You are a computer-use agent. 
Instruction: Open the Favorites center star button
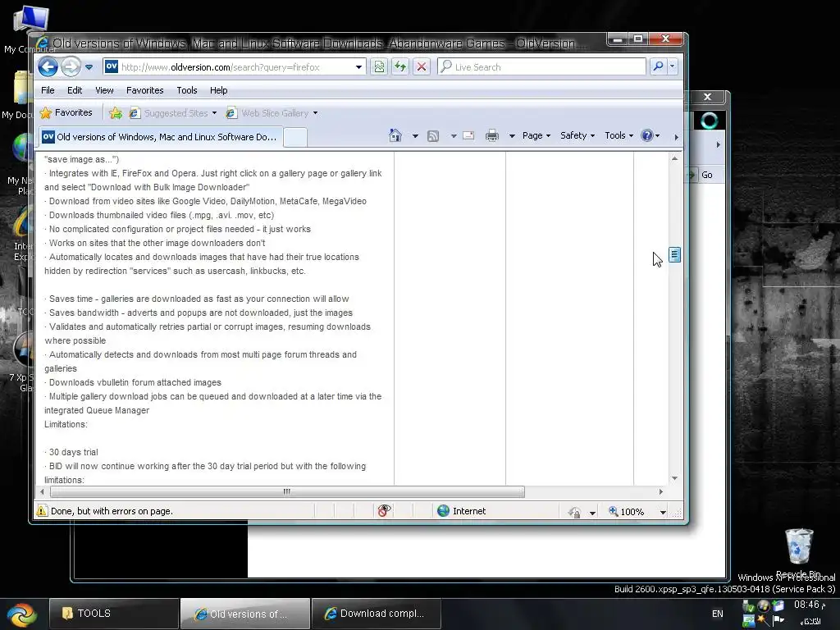[x=66, y=112]
